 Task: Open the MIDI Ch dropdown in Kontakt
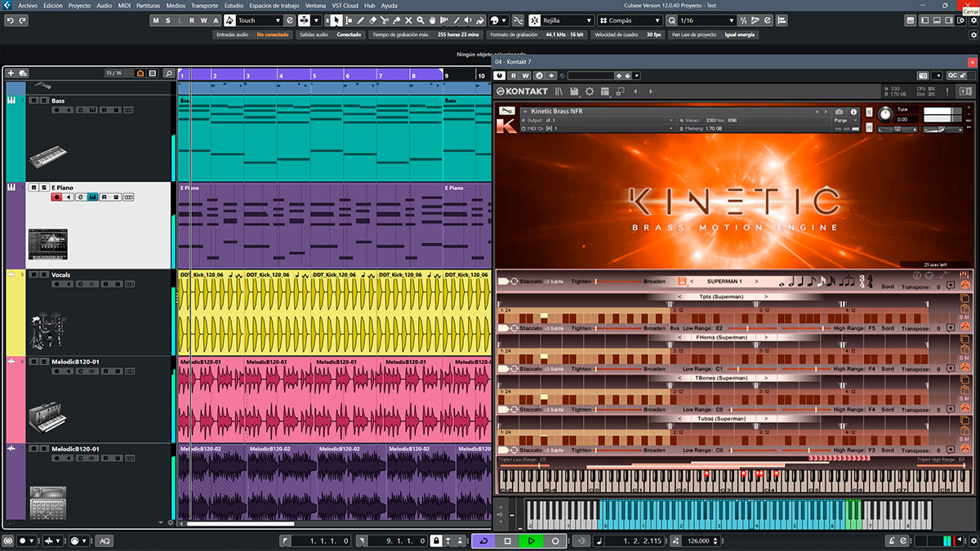pyautogui.click(x=597, y=128)
